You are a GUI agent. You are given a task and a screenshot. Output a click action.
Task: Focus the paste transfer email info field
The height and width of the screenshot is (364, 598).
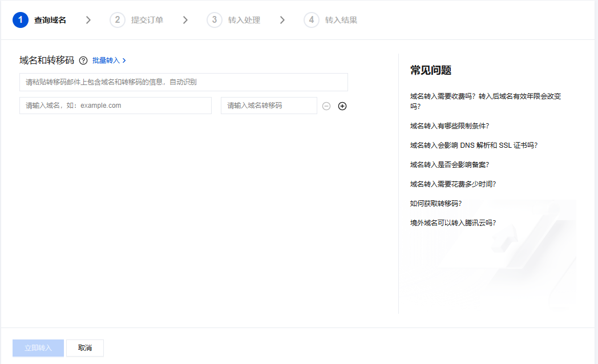pos(183,82)
